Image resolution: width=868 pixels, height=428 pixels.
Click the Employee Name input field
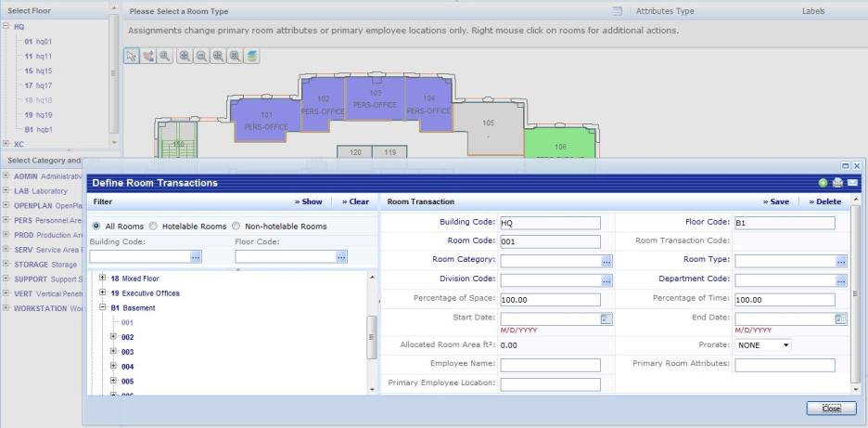550,364
